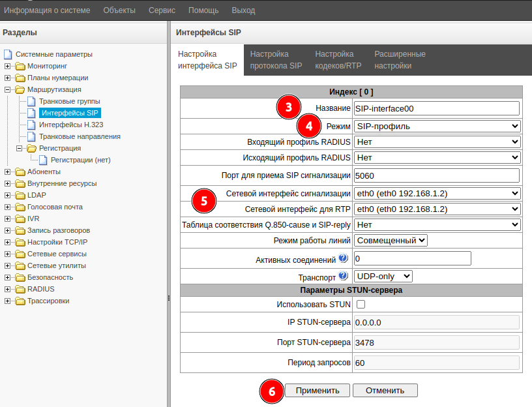Click the Транковые группы page icon
Image resolution: width=532 pixels, height=407 pixels.
click(x=31, y=101)
